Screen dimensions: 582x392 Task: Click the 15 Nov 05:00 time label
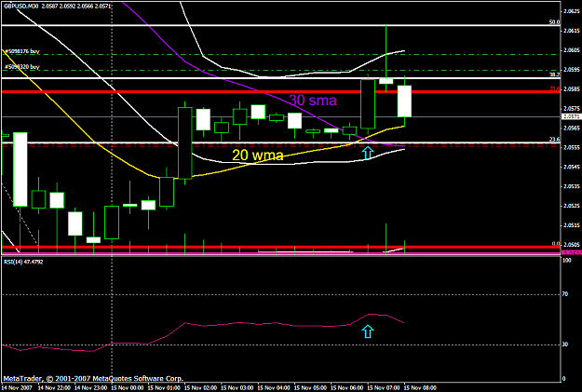[x=310, y=388]
